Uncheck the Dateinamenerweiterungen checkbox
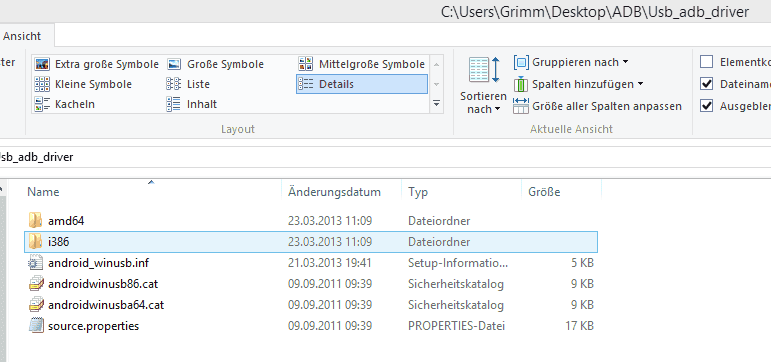This screenshot has height=362, width=771. pyautogui.click(x=707, y=84)
